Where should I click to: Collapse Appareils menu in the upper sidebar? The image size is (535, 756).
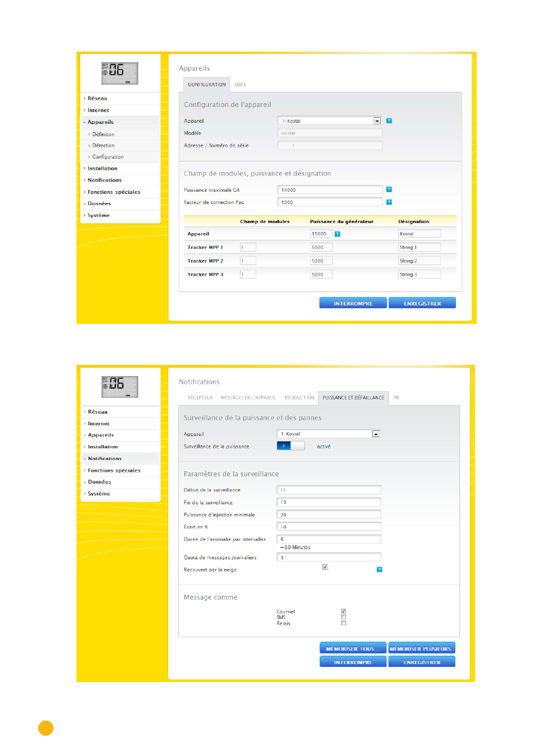pyautogui.click(x=100, y=122)
